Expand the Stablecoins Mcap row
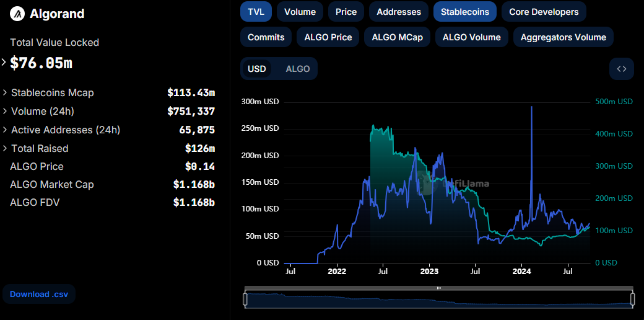Viewport: 644px width, 320px height. 5,92
